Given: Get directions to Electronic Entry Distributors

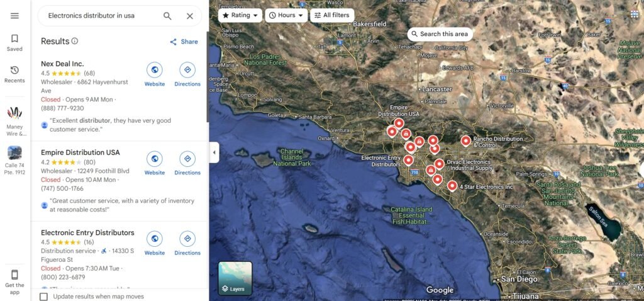Looking at the screenshot, I should [x=187, y=239].
